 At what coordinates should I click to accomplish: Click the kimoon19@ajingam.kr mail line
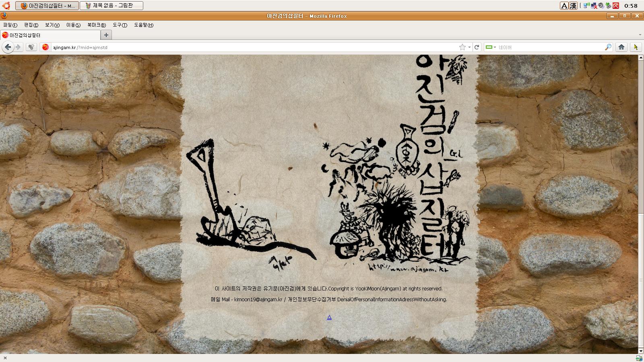click(329, 299)
